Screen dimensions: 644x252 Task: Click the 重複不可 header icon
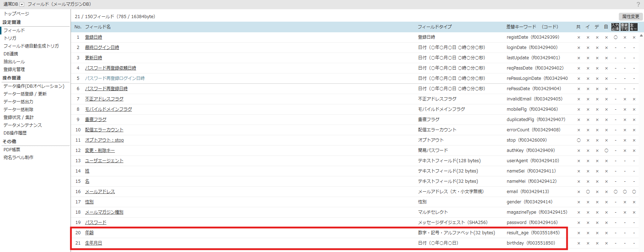pyautogui.click(x=624, y=27)
